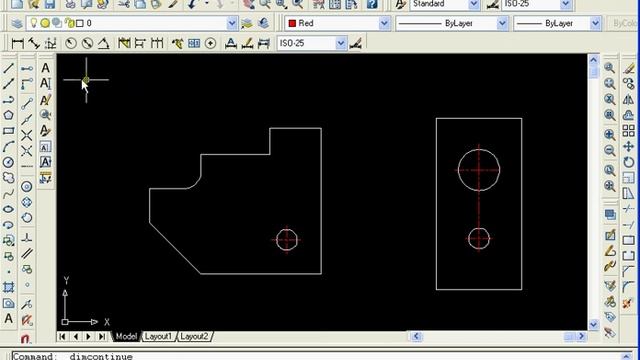640x360 pixels.
Task: Select the Erase modify tool
Action: tap(629, 68)
